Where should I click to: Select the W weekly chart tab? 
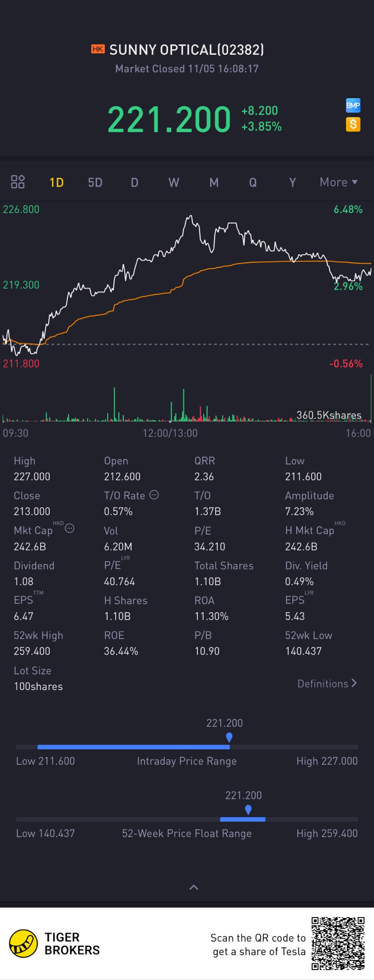(174, 182)
